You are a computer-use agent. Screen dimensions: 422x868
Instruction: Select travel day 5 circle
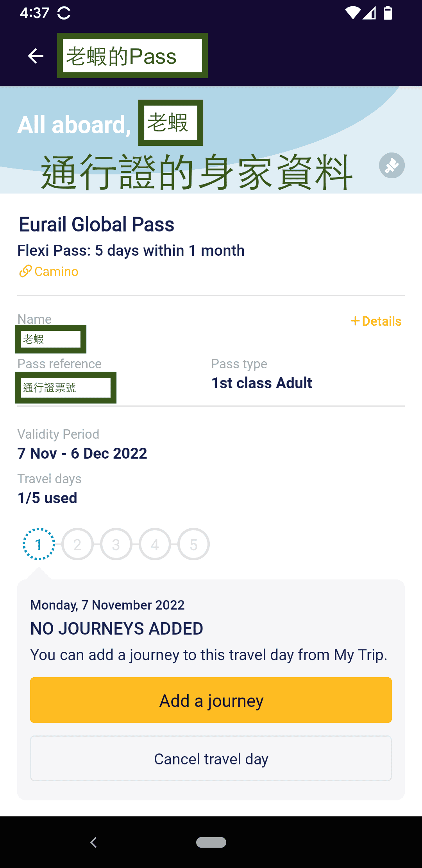coord(193,544)
